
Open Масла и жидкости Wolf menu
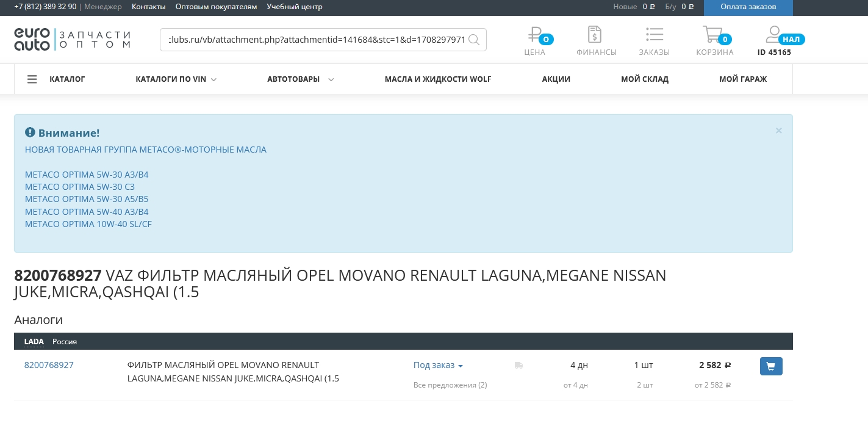[438, 79]
